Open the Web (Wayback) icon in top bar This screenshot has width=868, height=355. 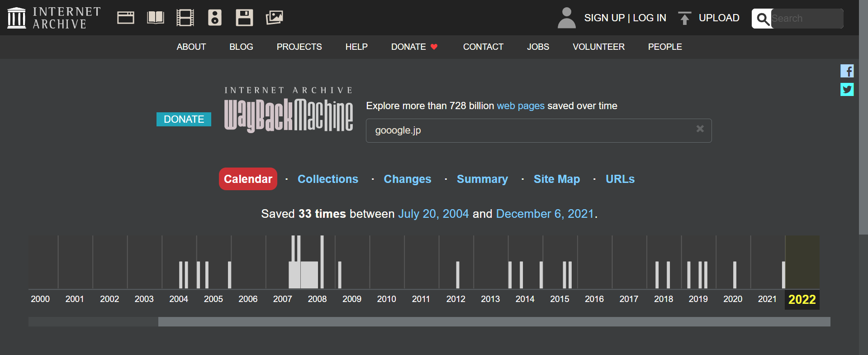click(x=125, y=18)
